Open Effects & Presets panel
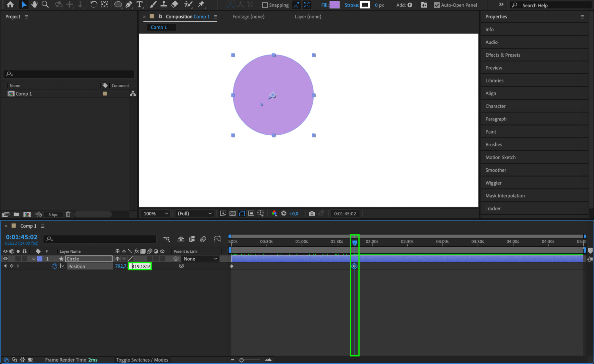The width and height of the screenshot is (594, 364). (503, 55)
